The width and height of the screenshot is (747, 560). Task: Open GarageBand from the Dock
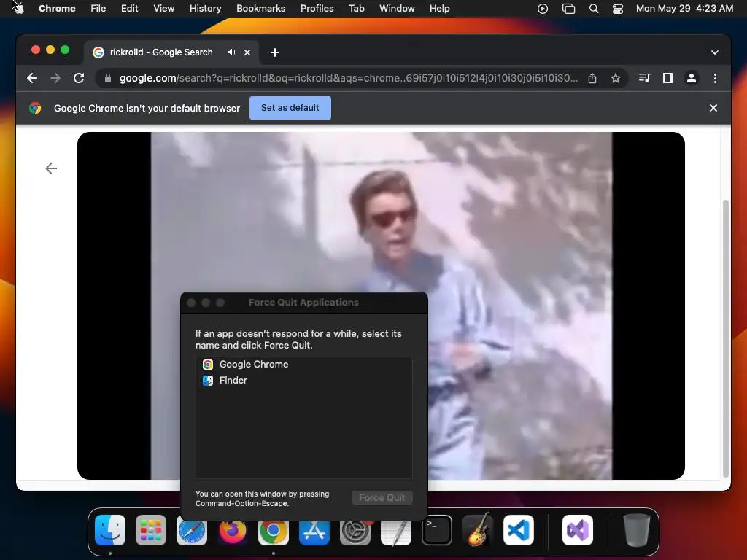click(x=478, y=530)
